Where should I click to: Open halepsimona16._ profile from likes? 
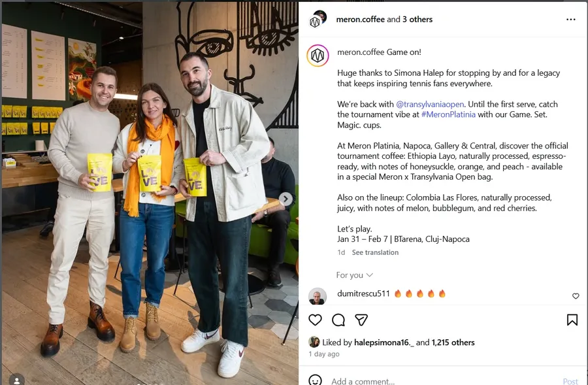384,343
